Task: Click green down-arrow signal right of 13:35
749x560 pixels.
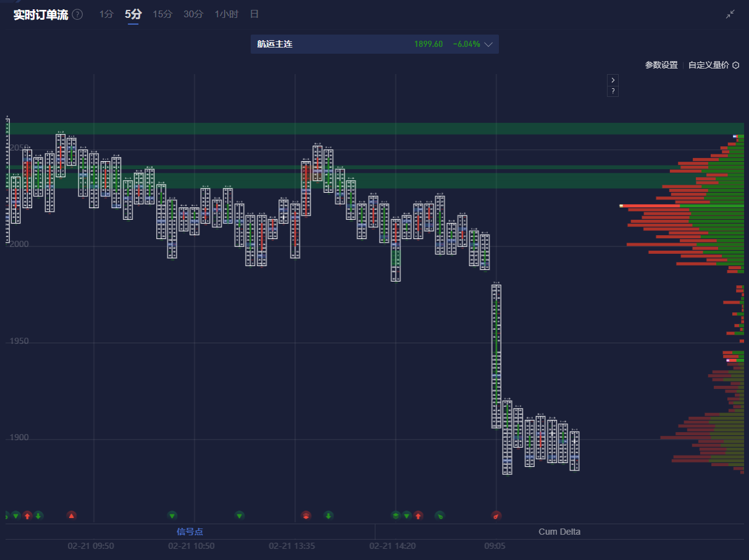Action: coord(328,515)
